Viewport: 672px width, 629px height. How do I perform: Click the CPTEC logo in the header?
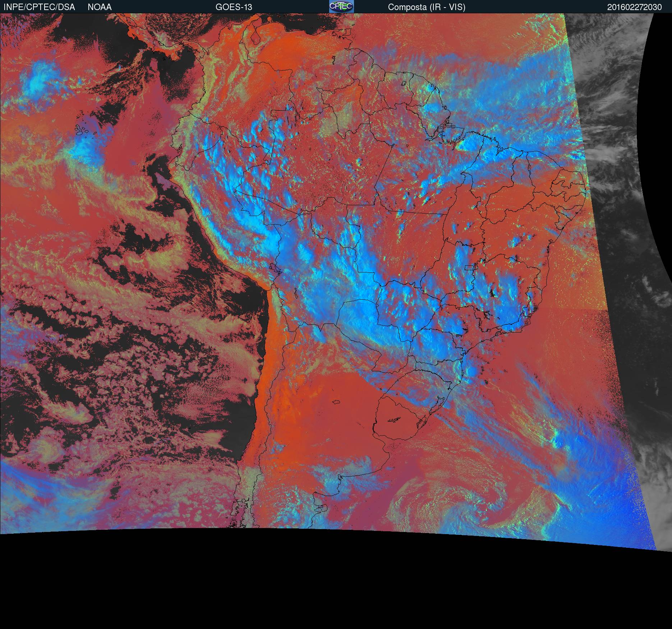341,6
